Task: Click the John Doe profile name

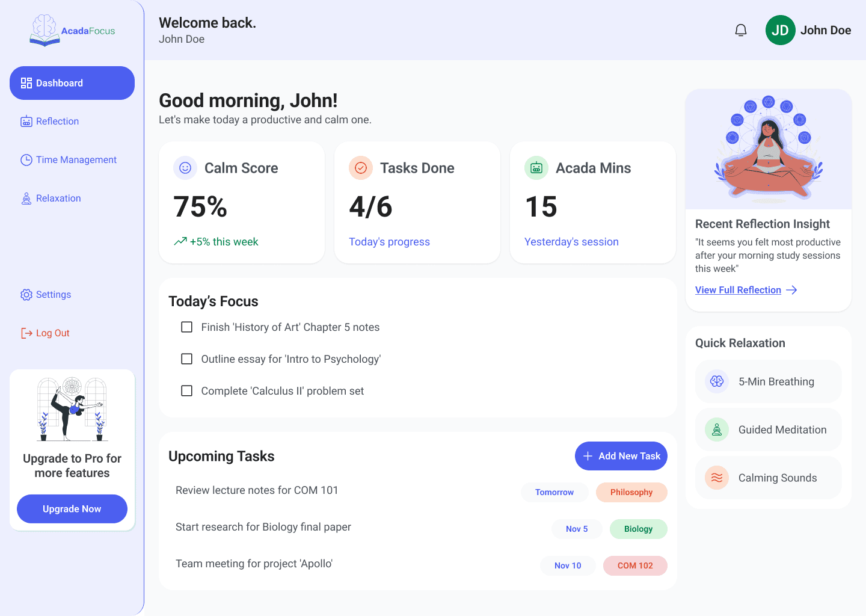Action: 826,30
